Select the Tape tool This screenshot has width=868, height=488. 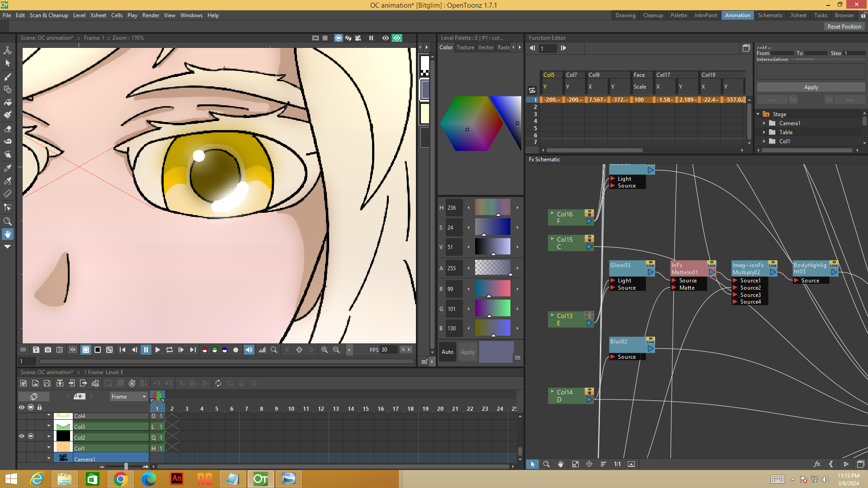click(8, 141)
